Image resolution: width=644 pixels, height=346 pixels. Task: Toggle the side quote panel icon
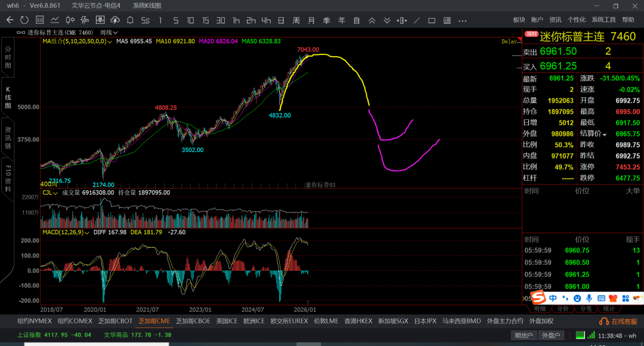point(447,20)
